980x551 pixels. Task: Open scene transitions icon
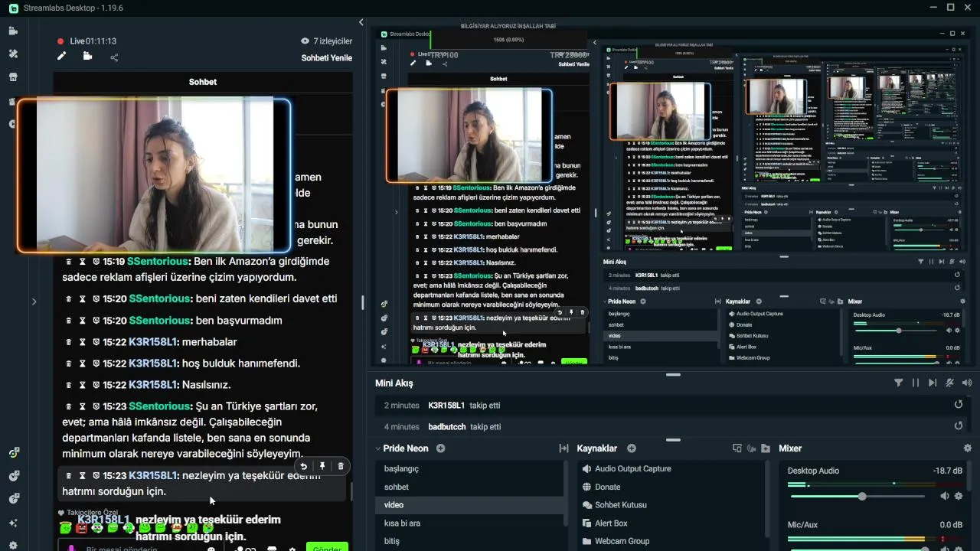pyautogui.click(x=563, y=448)
